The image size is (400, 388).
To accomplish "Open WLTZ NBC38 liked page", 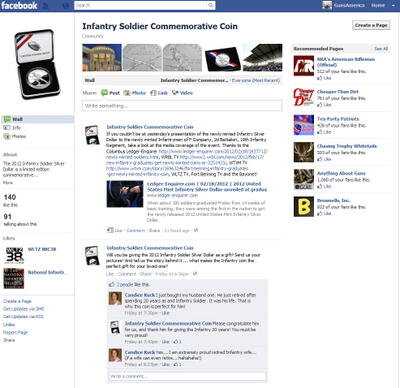I will point(42,249).
